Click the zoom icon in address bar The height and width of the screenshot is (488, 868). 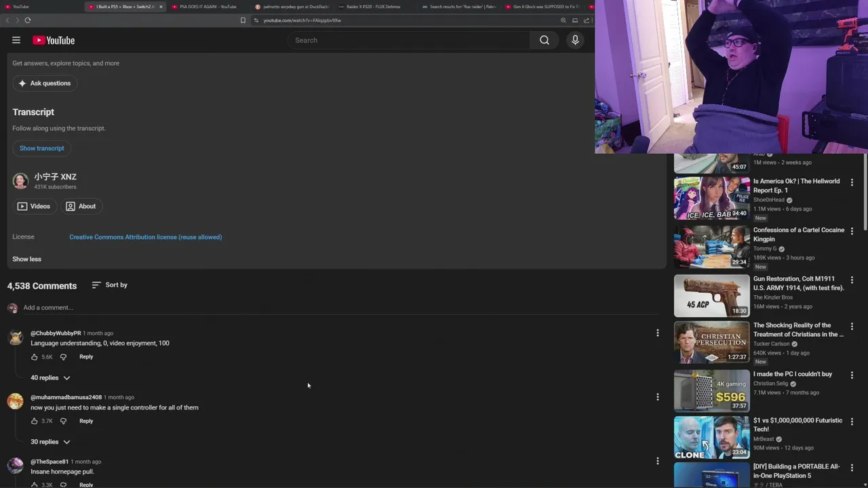point(563,20)
